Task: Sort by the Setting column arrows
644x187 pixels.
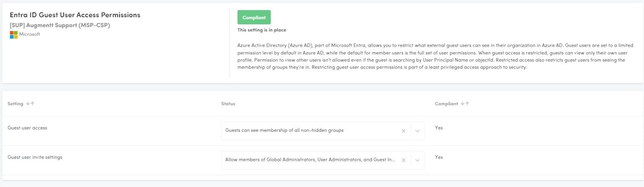Action: [30, 104]
